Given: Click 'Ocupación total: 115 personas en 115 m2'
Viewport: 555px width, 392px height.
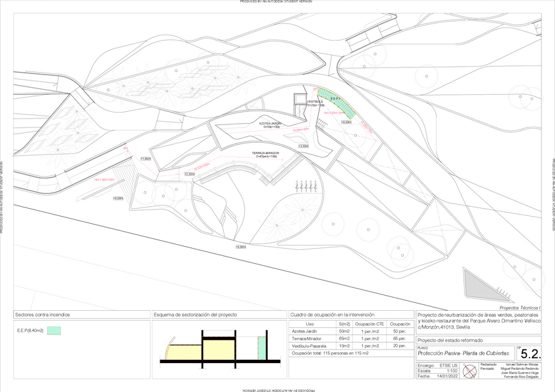Looking at the screenshot, I should point(330,353).
